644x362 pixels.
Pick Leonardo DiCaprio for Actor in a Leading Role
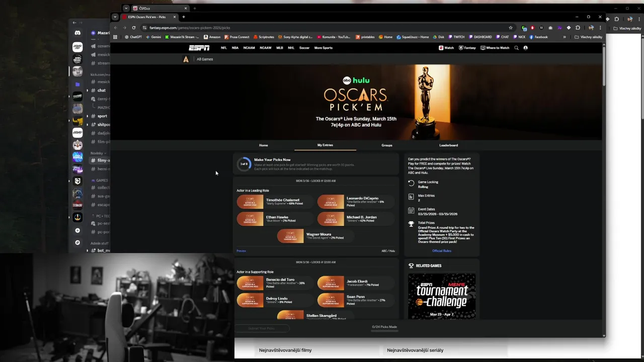(356, 202)
